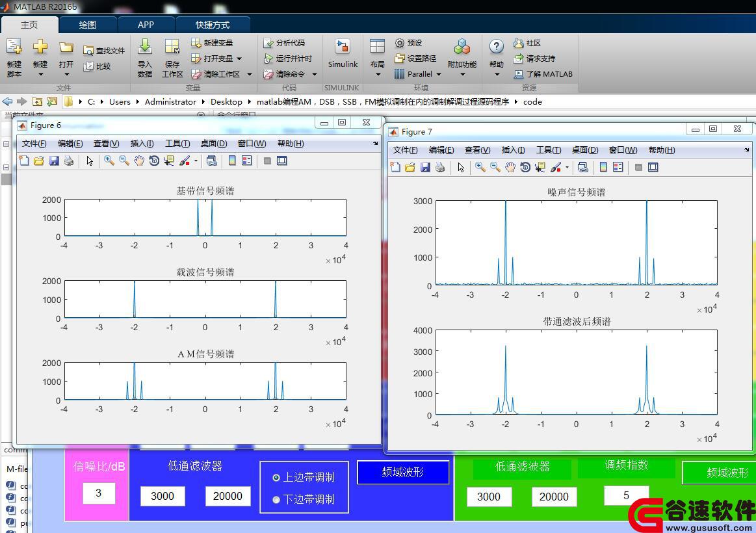Click the Print icon in Figure 6 toolbar
This screenshot has width=756, height=533.
(x=69, y=161)
